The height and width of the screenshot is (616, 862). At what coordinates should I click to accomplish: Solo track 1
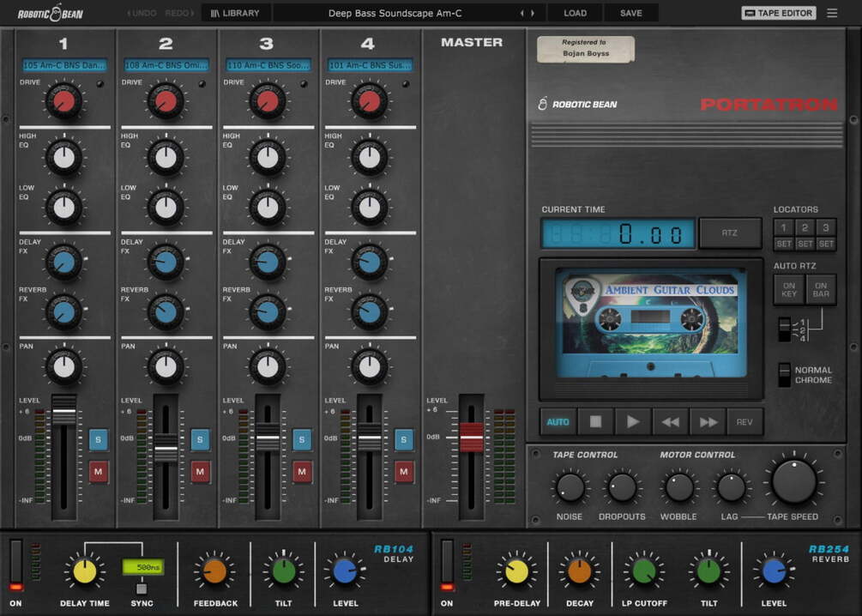(x=98, y=439)
